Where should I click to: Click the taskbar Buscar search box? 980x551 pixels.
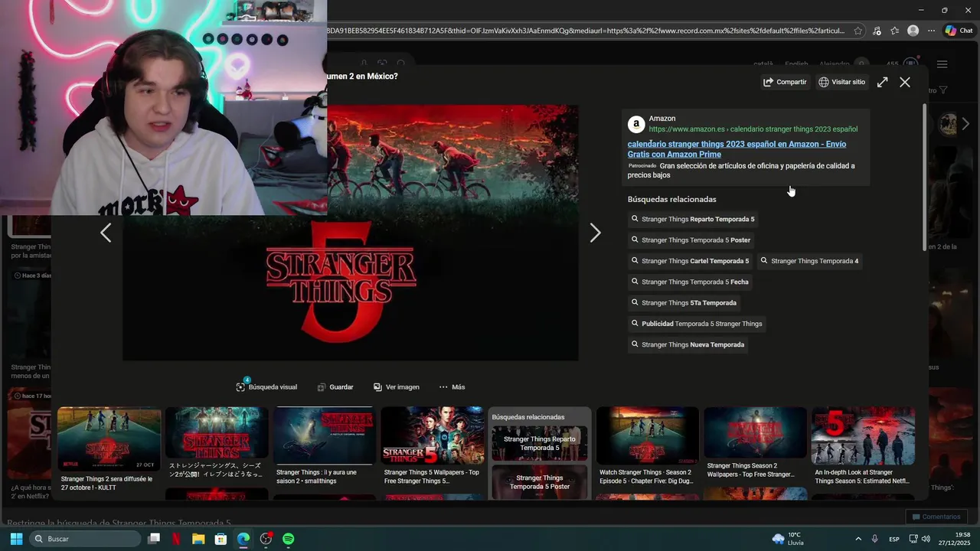86,539
